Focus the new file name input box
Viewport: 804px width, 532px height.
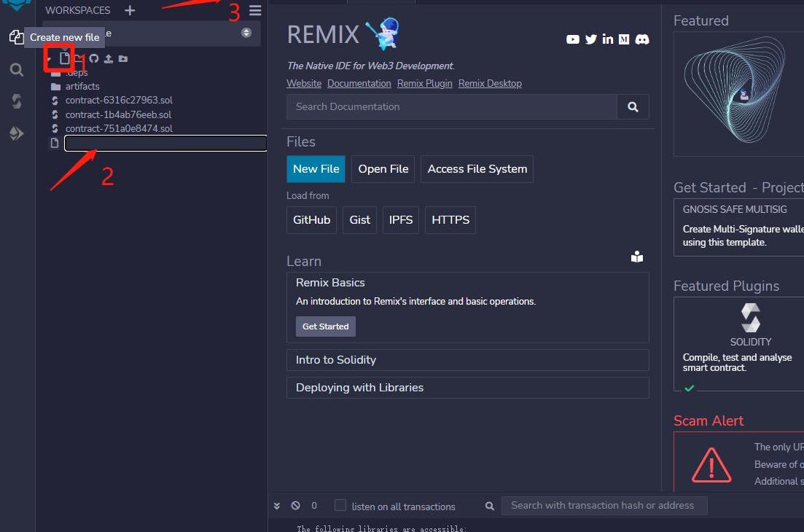coord(165,143)
